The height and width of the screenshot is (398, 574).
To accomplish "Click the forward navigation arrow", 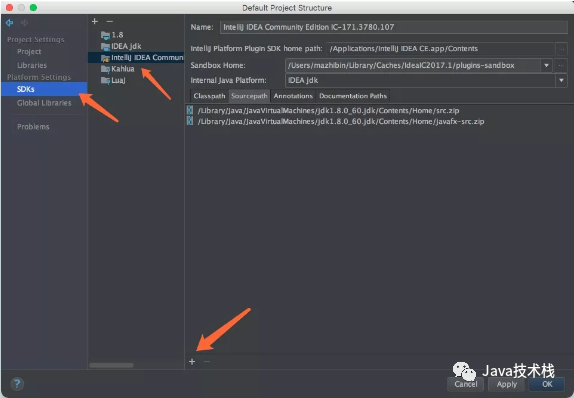I will pos(24,23).
